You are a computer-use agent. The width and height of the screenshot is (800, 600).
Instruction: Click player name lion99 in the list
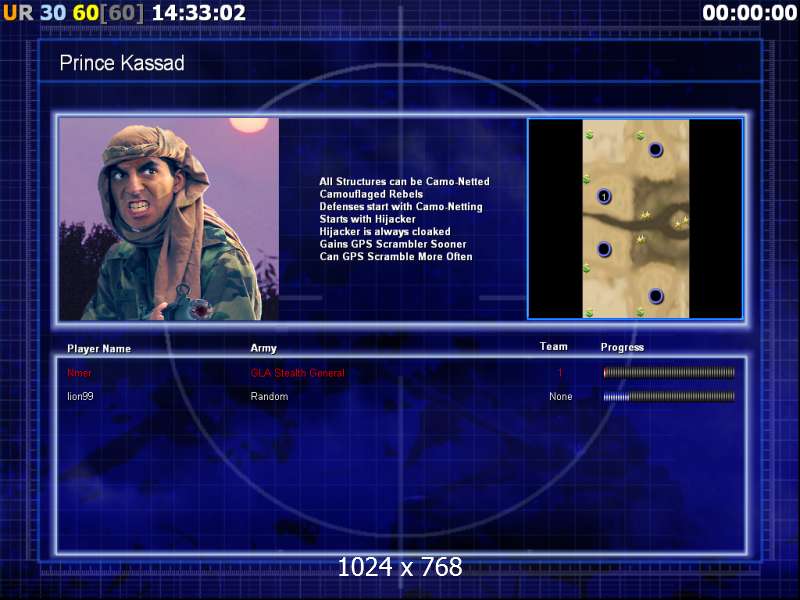[80, 397]
